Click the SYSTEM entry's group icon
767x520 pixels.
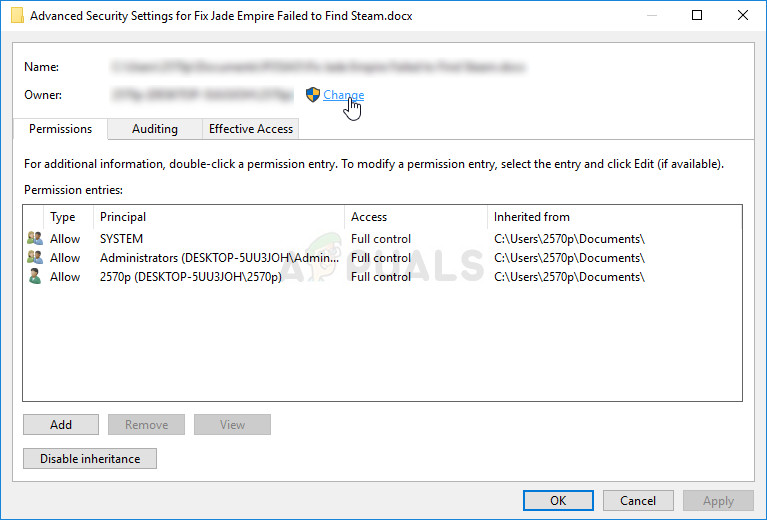[x=36, y=239]
